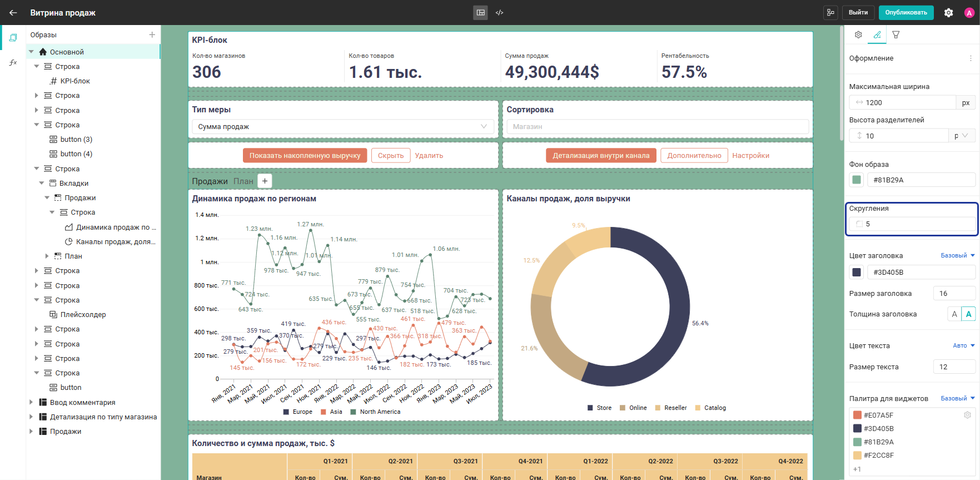Viewport: 980px width, 480px height.
Task: Open the Тип меры dropdown Сумма продаж
Action: pyautogui.click(x=342, y=127)
